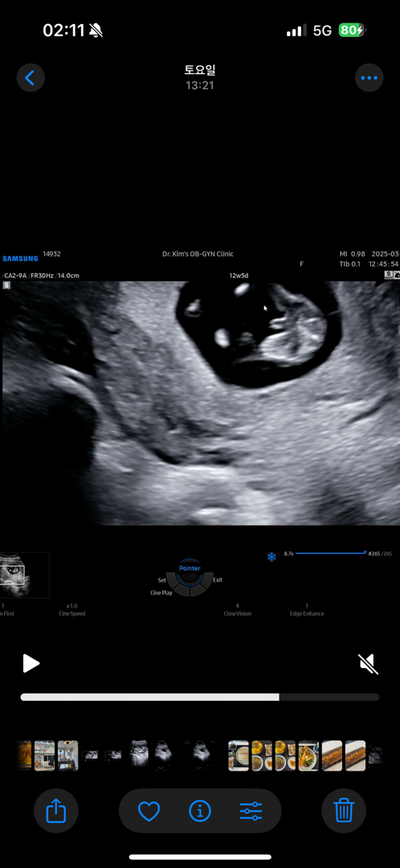Image resolution: width=400 pixels, height=868 pixels.
Task: Click the video progress scrubber bar
Action: (200, 697)
